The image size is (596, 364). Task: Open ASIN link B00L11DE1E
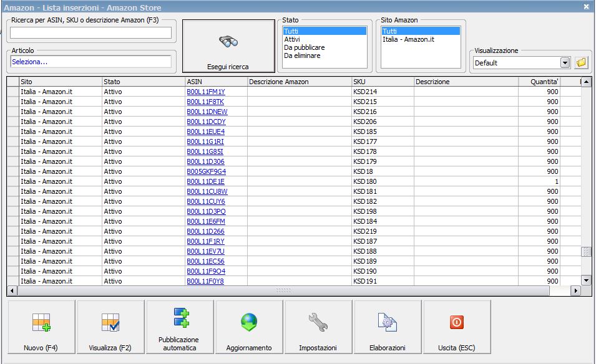point(205,181)
